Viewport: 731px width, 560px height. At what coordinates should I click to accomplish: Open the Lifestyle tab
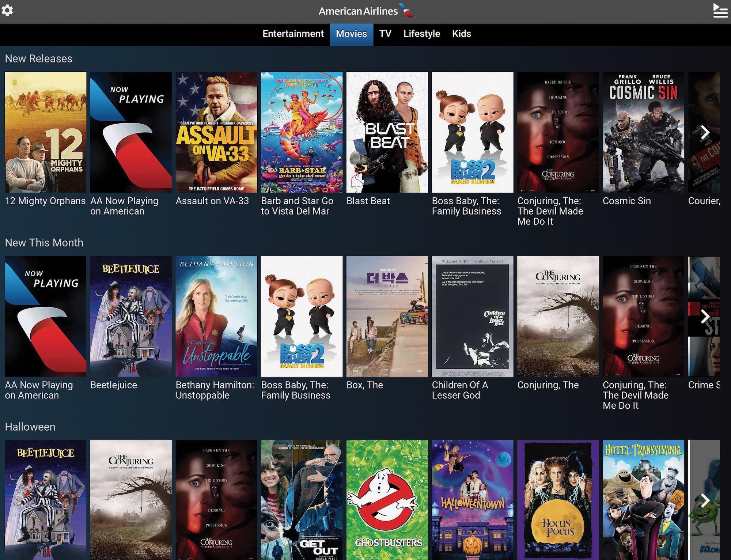[421, 34]
